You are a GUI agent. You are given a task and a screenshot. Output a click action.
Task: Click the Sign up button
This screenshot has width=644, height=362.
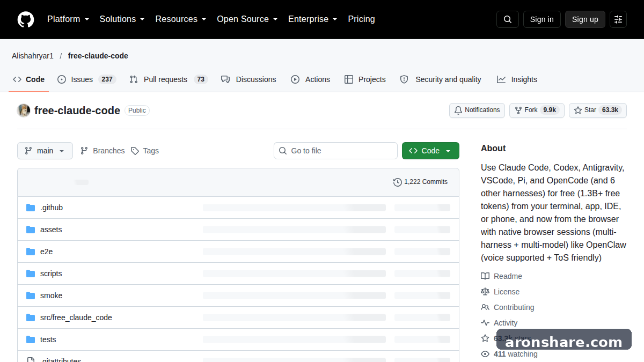(x=585, y=19)
